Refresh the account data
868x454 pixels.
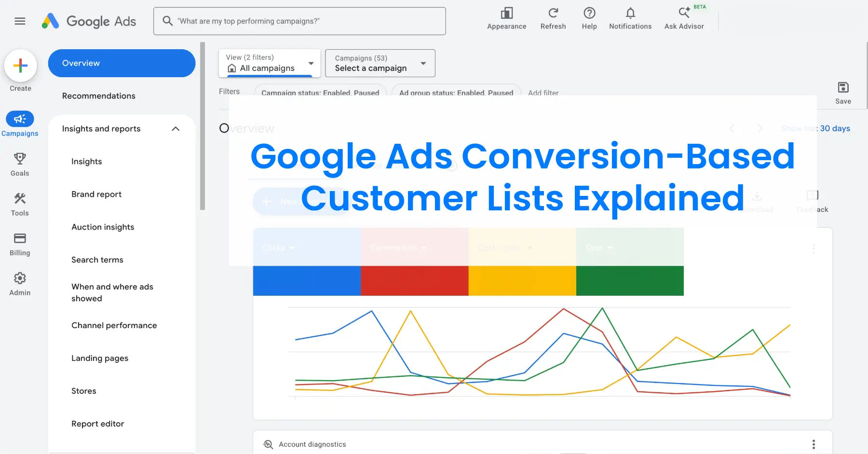[x=553, y=19]
